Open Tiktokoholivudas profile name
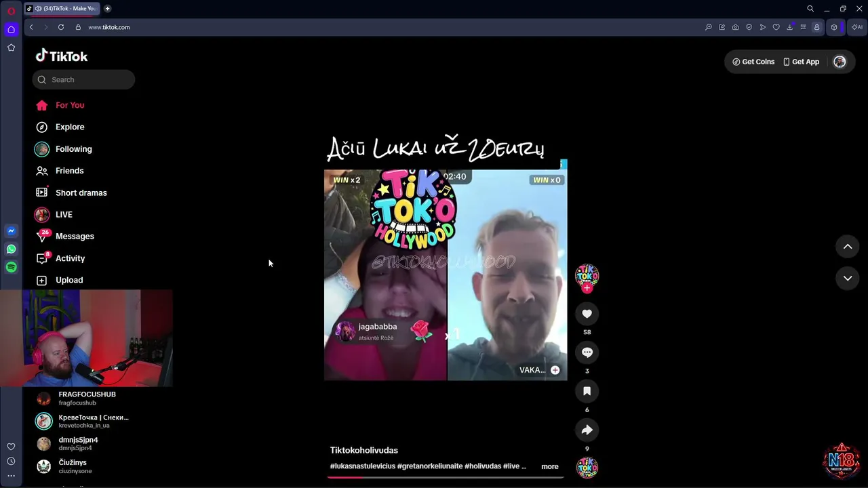 click(x=364, y=450)
